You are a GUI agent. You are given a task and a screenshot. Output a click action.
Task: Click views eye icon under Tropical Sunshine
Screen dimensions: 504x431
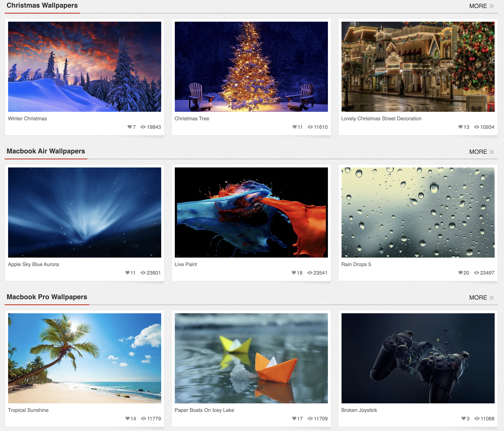(x=144, y=418)
